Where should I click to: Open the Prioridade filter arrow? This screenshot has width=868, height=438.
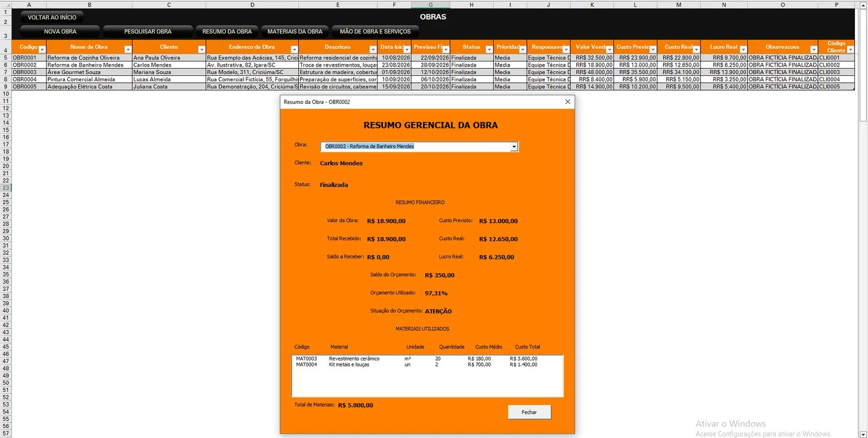coord(523,50)
